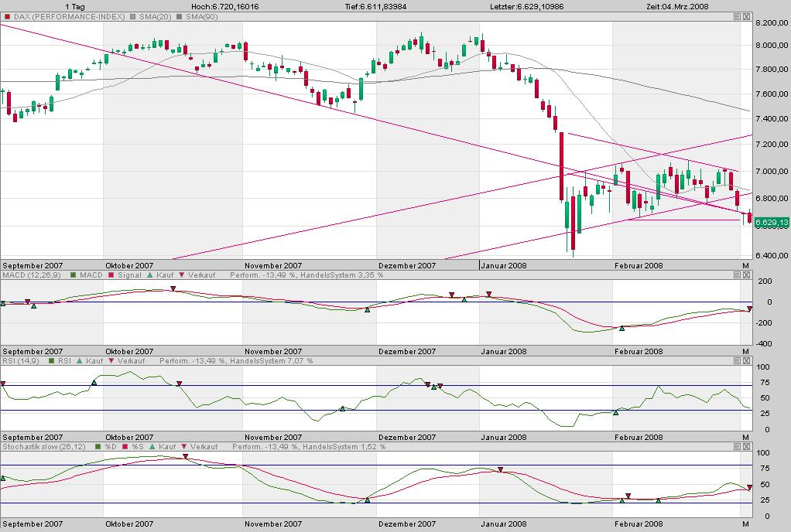Screen dimensions: 791x532
Task: Click the 8.200,00 price axis label
Action: click(x=772, y=22)
